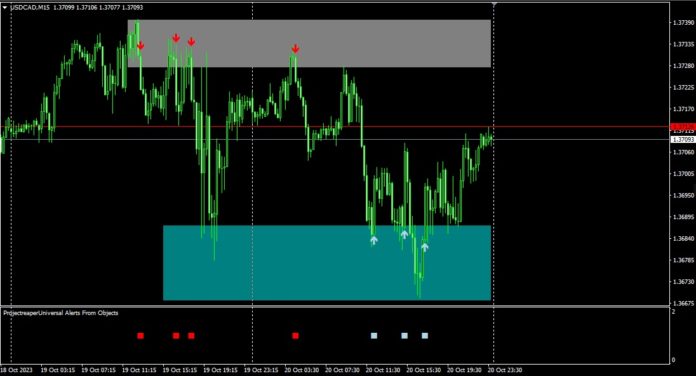Click the 1.37170 price scale label

684,109
